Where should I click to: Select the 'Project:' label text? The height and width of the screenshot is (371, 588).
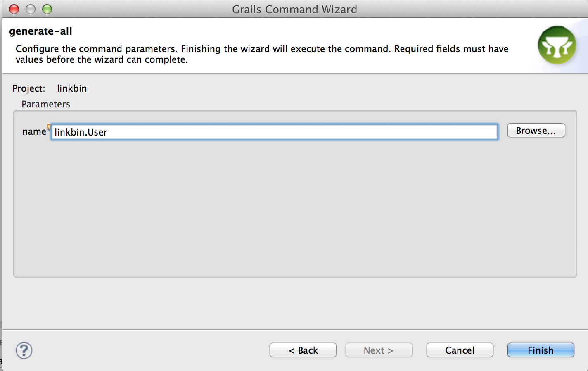(x=29, y=88)
